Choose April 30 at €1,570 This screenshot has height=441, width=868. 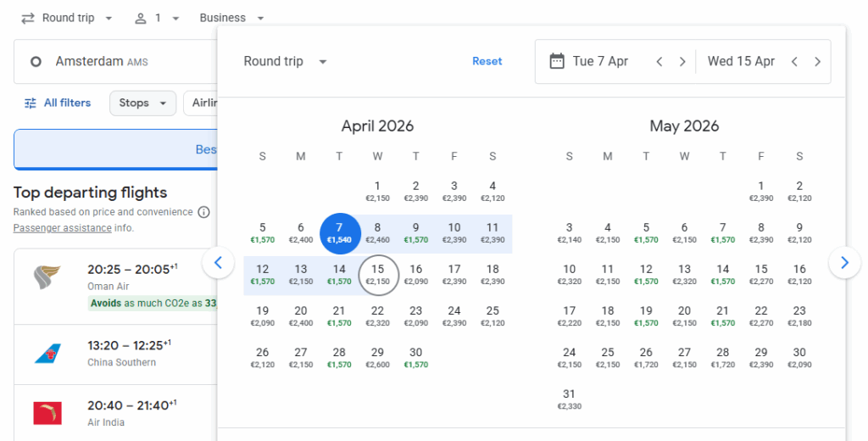[415, 358]
